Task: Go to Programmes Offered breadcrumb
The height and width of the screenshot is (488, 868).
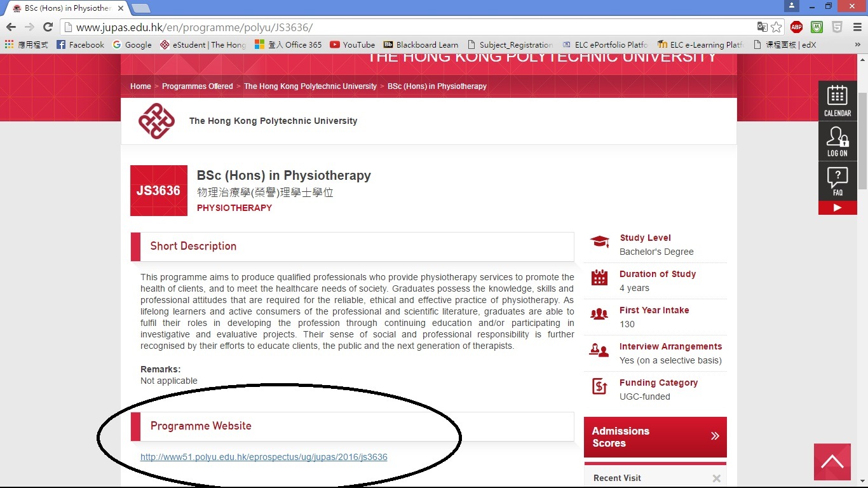Action: click(197, 86)
